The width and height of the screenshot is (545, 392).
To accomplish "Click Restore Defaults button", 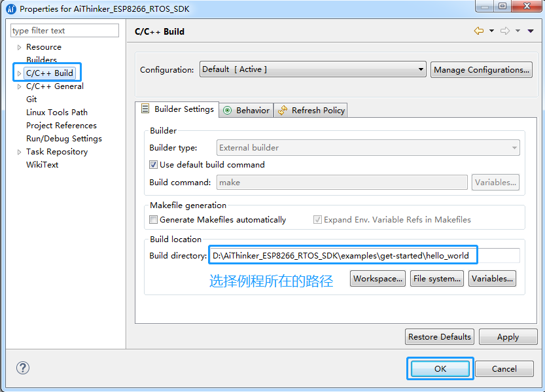I will click(x=440, y=337).
